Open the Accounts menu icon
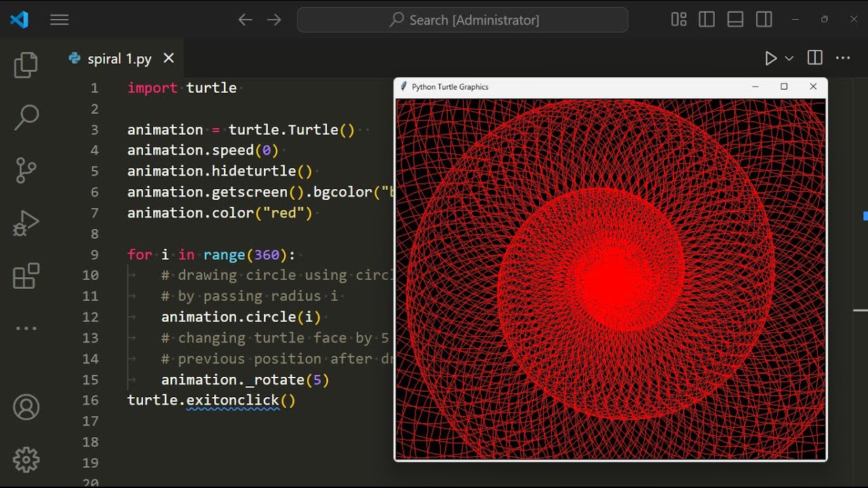This screenshot has width=868, height=488. point(26,407)
